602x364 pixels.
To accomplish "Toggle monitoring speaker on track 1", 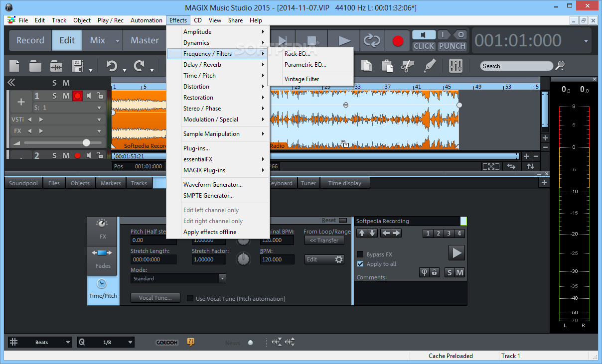I will tap(89, 96).
